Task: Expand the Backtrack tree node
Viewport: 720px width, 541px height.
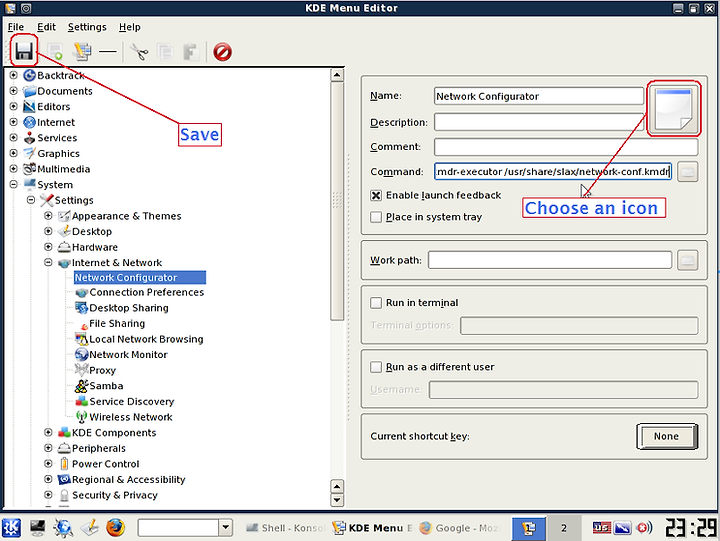Action: point(14,75)
